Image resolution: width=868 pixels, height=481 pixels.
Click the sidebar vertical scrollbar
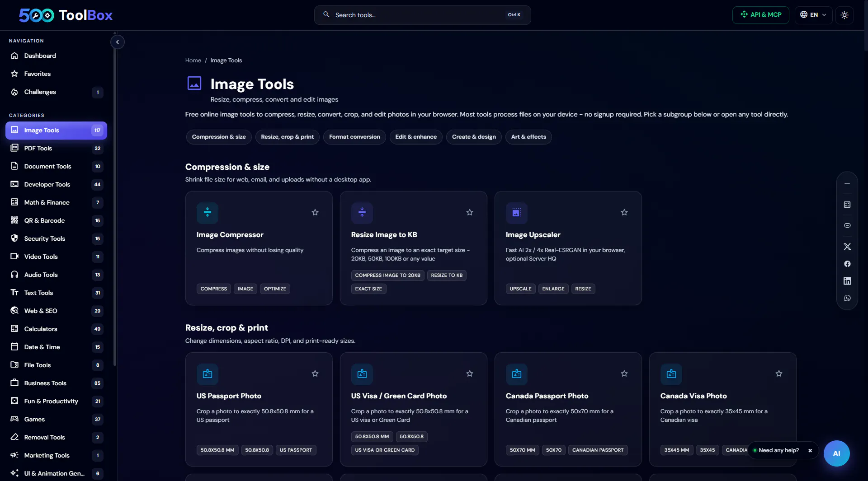coord(115,208)
